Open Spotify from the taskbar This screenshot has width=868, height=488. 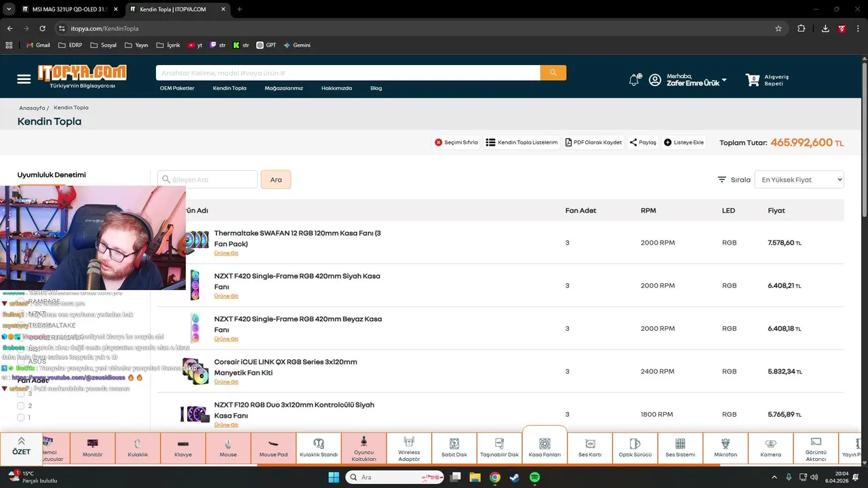(x=534, y=477)
